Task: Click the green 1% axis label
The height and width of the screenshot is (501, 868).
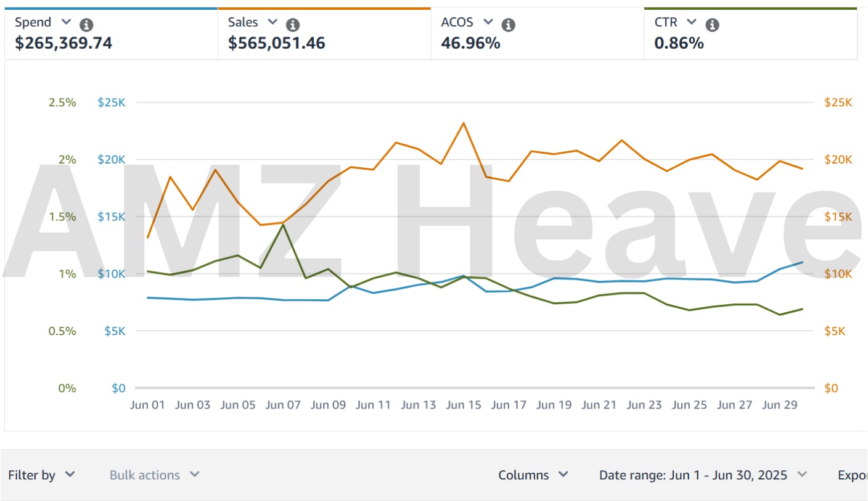Action: pos(67,274)
